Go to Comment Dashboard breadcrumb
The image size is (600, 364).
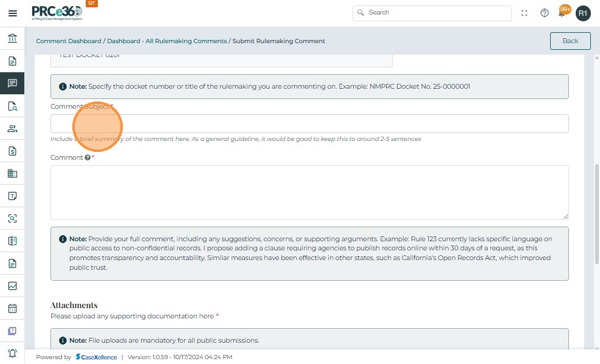(x=69, y=41)
